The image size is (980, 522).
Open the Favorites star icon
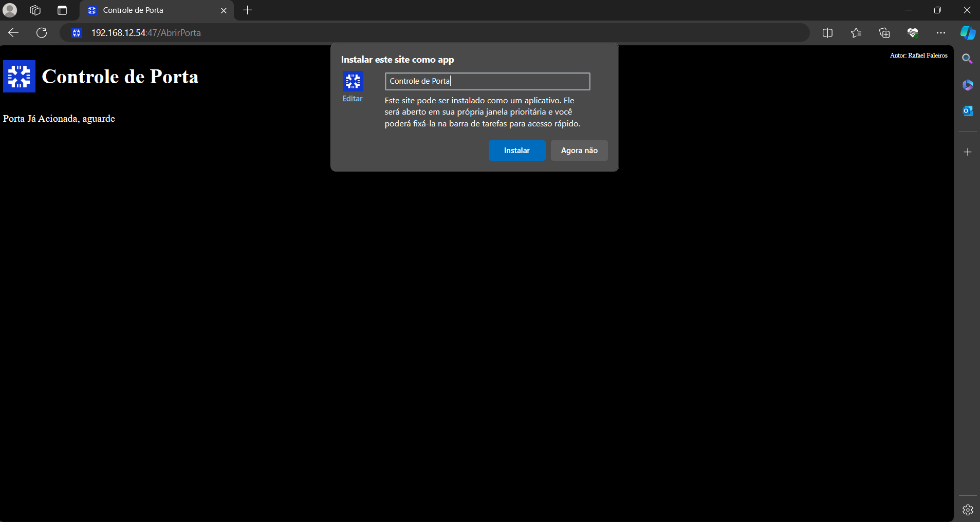[856, 33]
